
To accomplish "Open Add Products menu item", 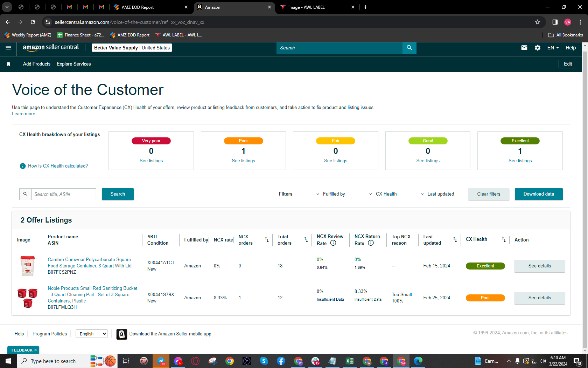I will 37,64.
